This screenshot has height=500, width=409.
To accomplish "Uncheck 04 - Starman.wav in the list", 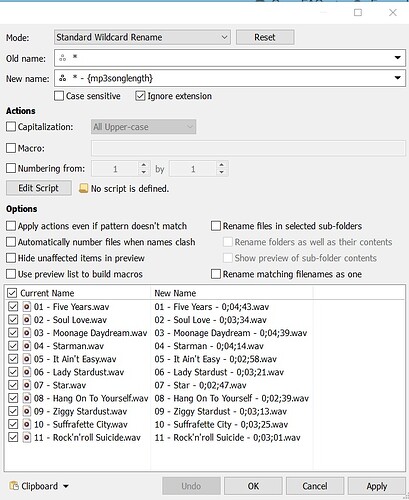I will (13, 346).
